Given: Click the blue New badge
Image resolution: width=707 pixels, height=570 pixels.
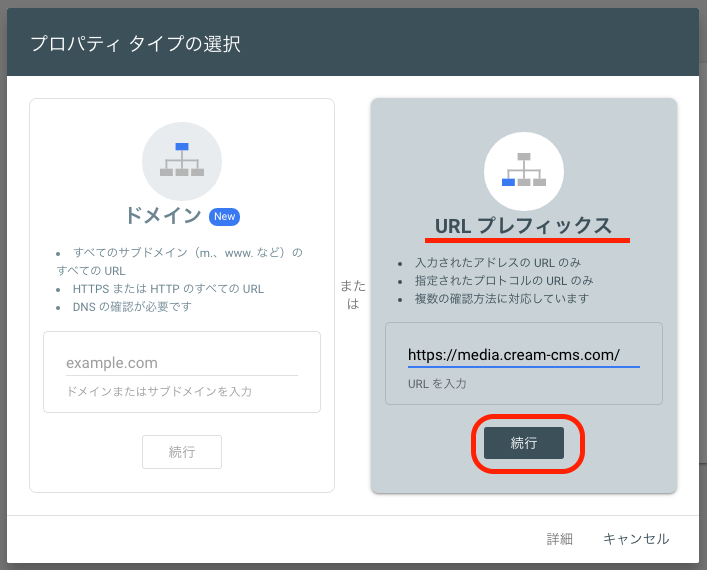Looking at the screenshot, I should (x=224, y=216).
